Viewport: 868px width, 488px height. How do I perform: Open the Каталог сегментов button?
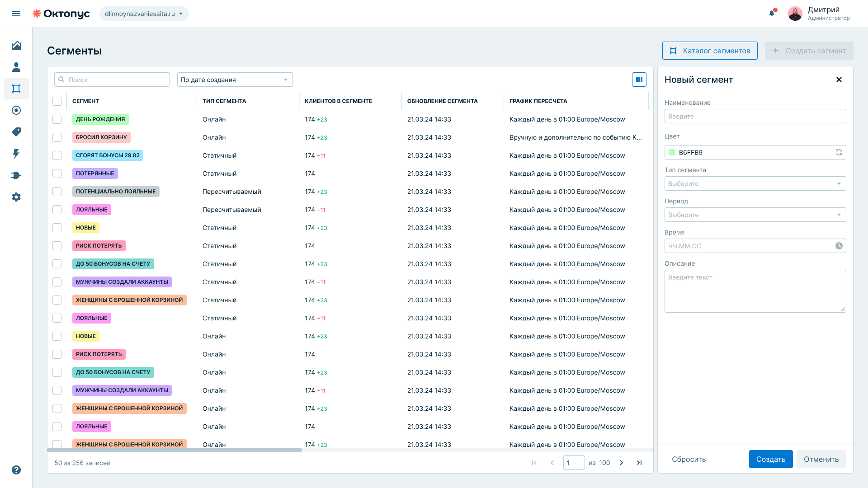click(710, 51)
